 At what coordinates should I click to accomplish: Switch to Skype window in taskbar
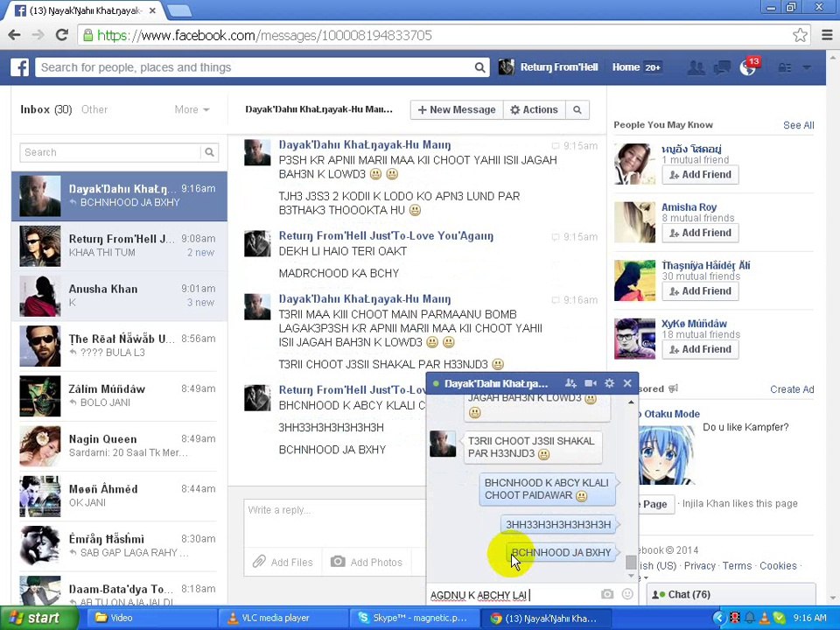414,619
